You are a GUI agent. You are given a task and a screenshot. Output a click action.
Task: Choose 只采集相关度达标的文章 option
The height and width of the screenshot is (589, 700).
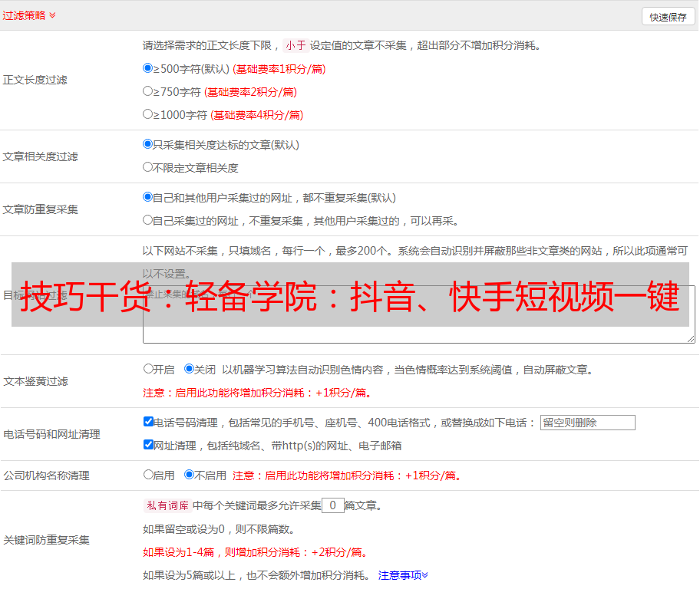coord(148,144)
